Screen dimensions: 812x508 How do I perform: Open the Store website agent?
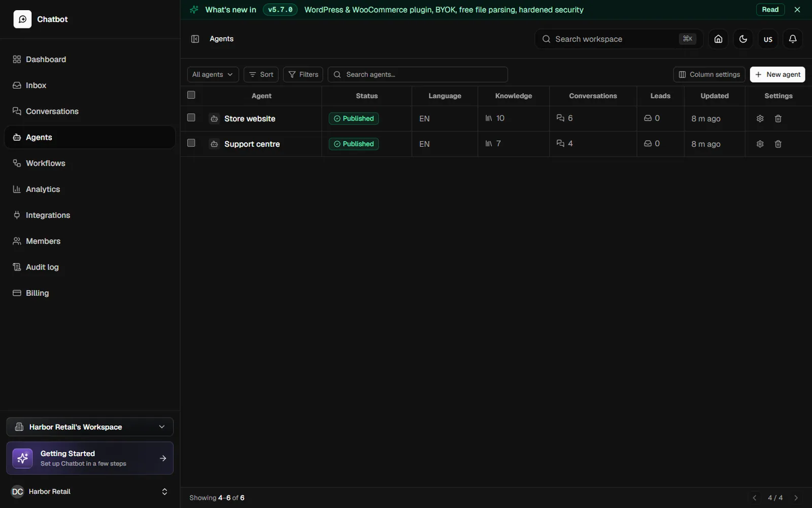coord(250,118)
